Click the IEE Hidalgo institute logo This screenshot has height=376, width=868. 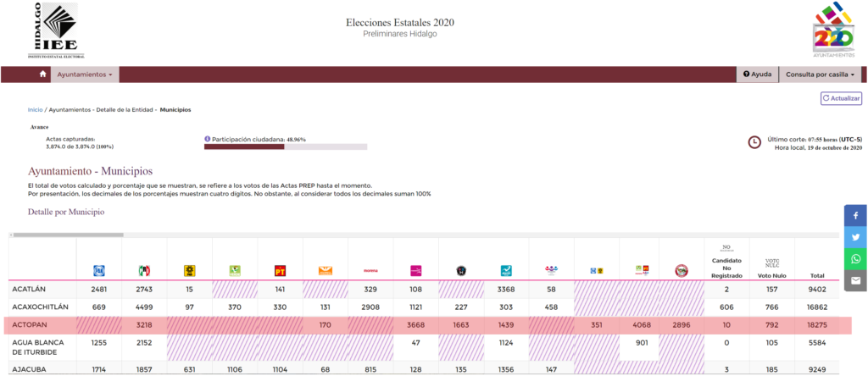point(53,30)
